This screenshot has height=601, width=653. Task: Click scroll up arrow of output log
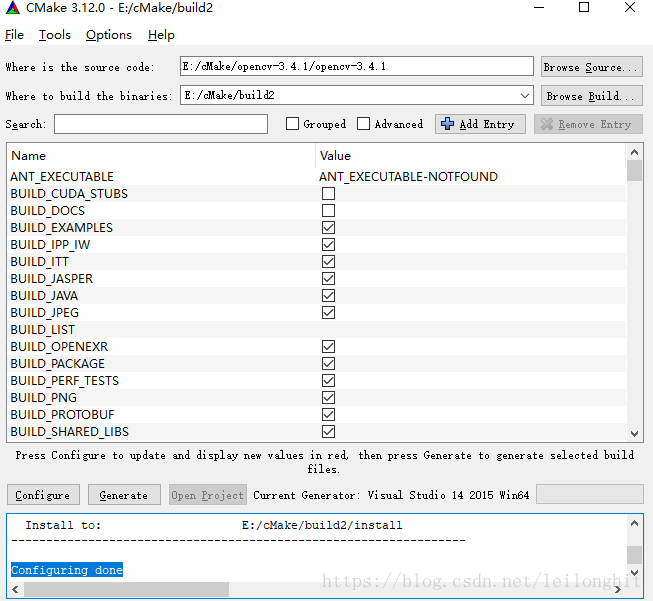tap(634, 523)
